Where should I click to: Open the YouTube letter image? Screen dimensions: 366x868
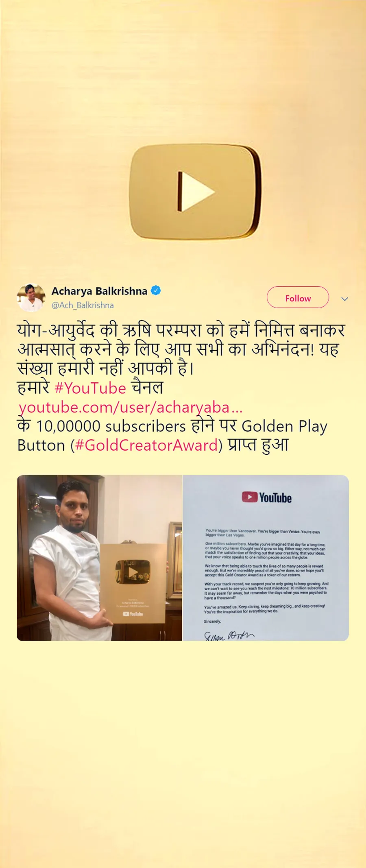click(x=266, y=558)
